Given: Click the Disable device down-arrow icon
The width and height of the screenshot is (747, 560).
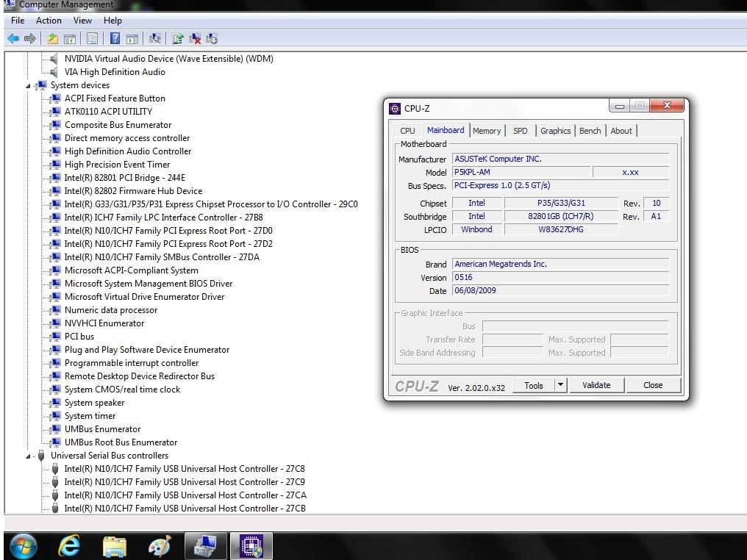Looking at the screenshot, I should pos(212,38).
